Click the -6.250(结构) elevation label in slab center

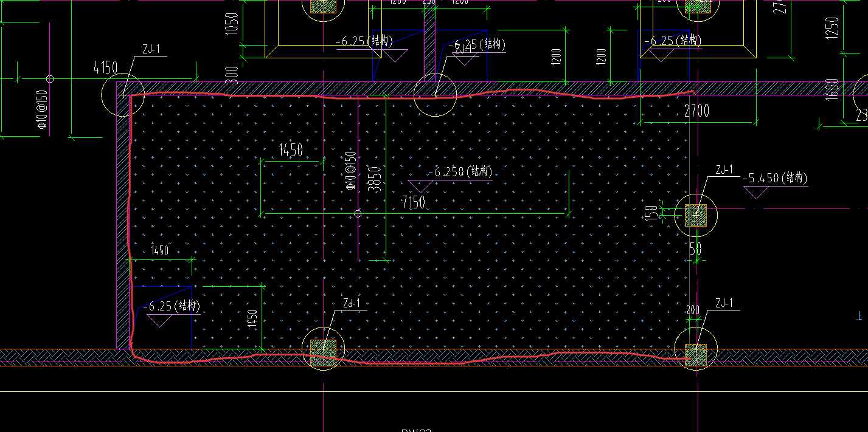[x=460, y=172]
